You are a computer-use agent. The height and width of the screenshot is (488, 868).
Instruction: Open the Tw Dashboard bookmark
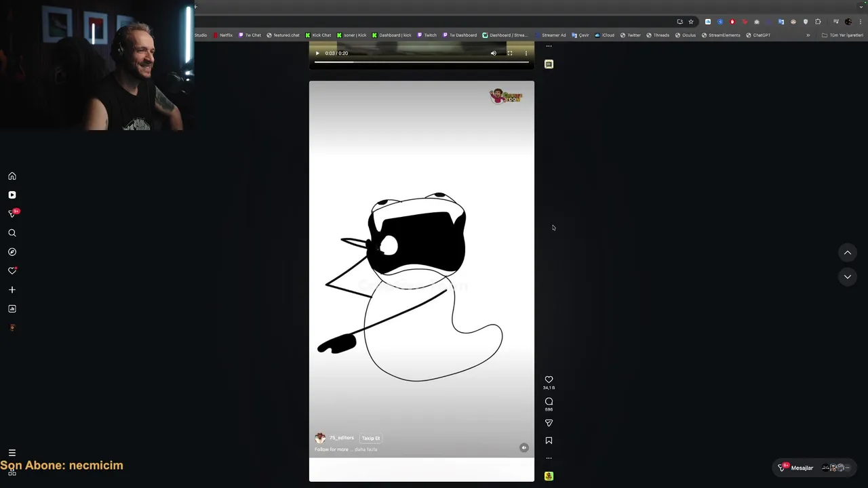[460, 35]
